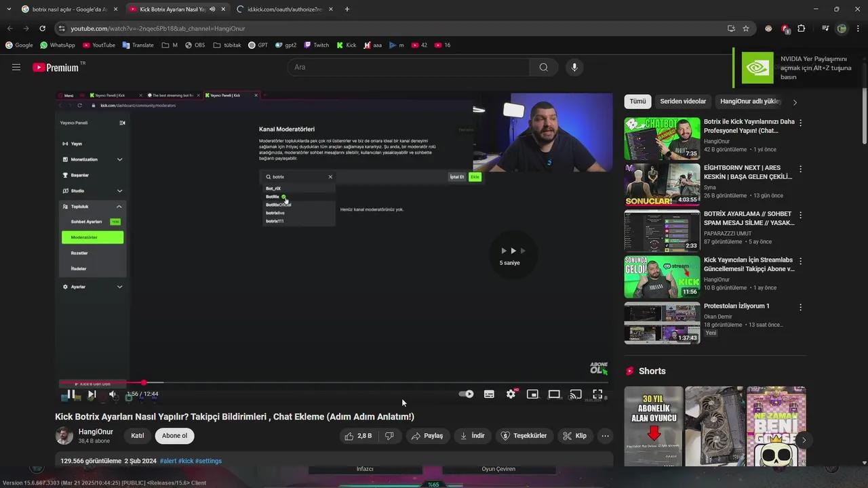
Task: Download video with İndir button
Action: tap(472, 436)
